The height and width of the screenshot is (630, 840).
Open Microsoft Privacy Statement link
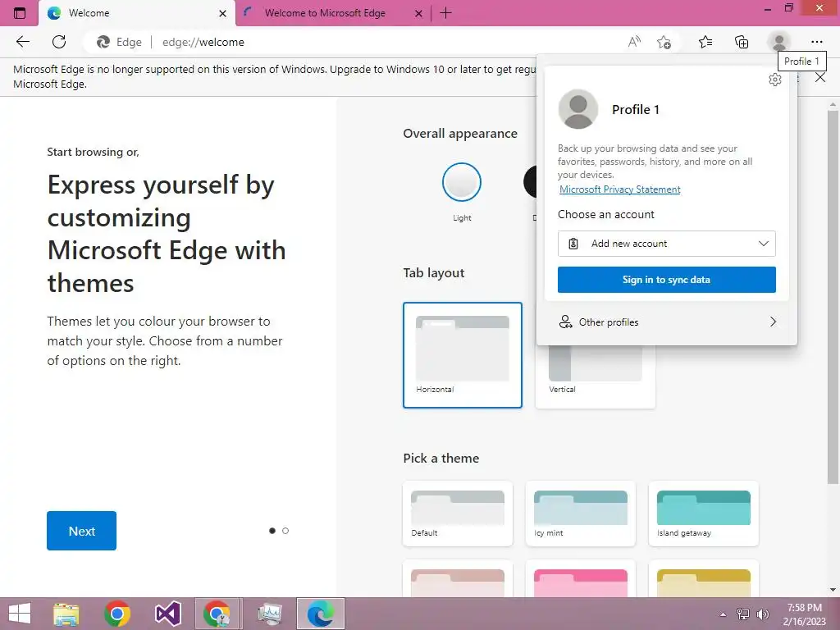pyautogui.click(x=620, y=189)
